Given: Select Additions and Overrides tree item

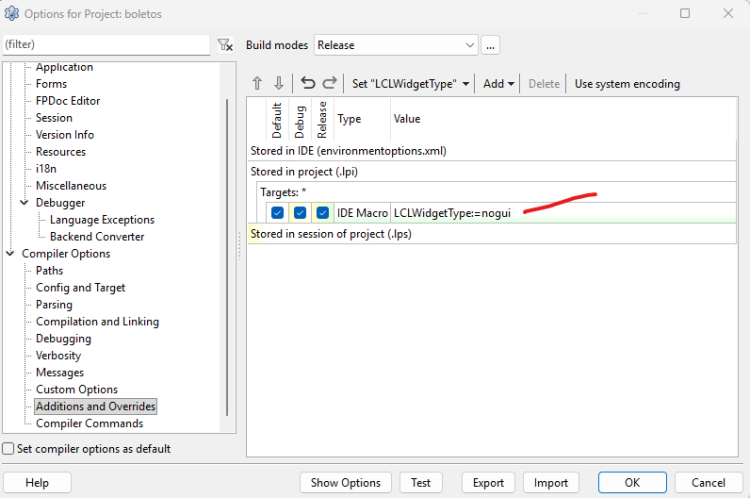Looking at the screenshot, I should [x=96, y=406].
